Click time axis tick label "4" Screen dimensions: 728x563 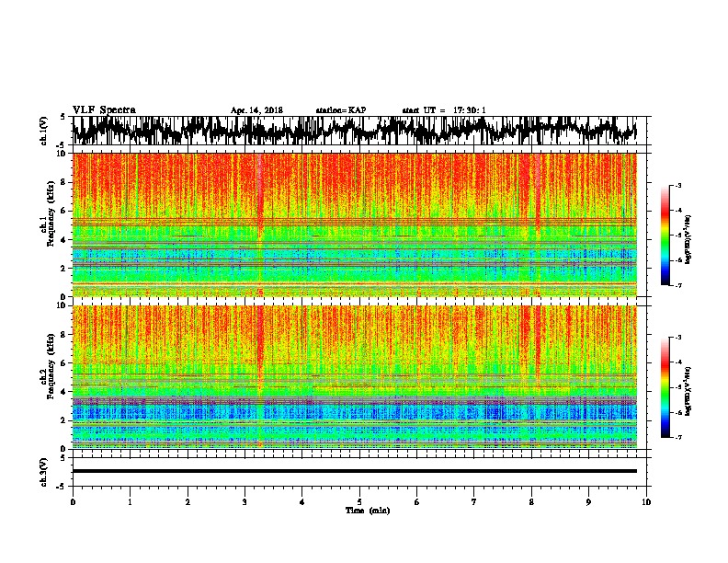point(302,501)
